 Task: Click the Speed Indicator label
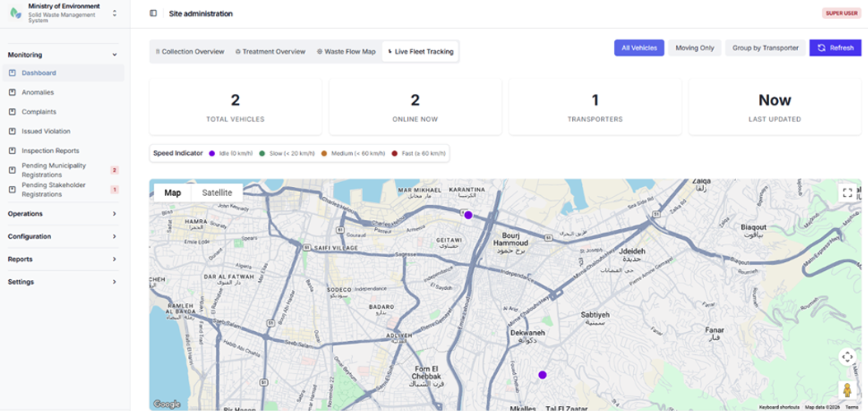pyautogui.click(x=178, y=153)
